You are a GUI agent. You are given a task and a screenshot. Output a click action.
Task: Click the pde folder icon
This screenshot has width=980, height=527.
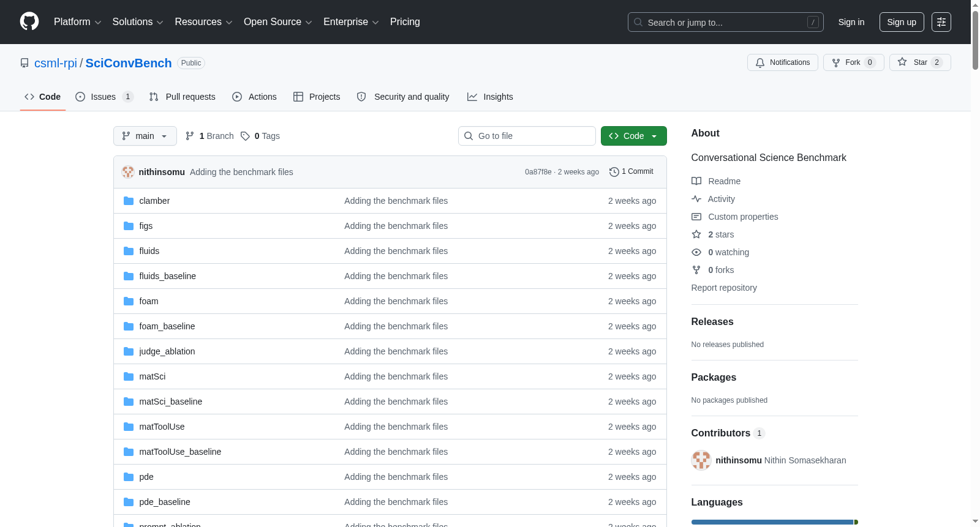coord(129,477)
